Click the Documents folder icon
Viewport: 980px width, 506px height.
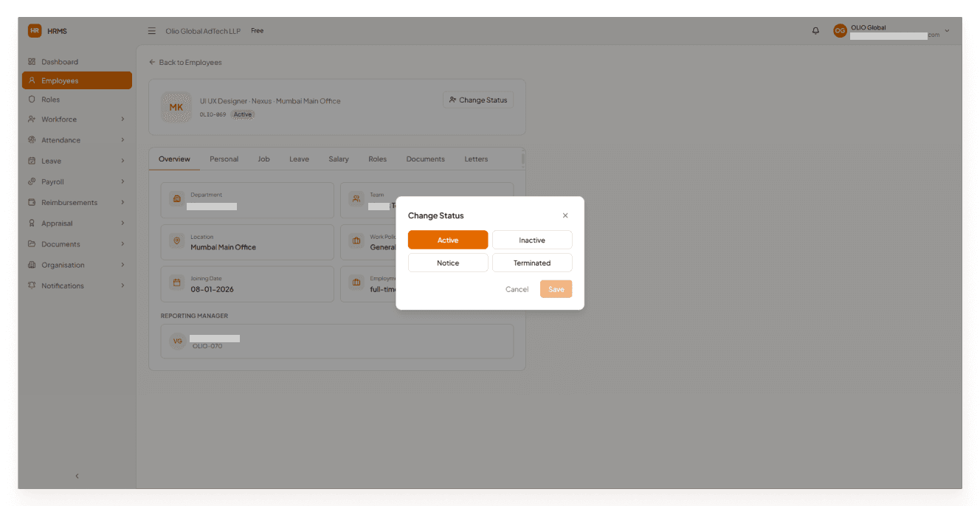click(32, 244)
